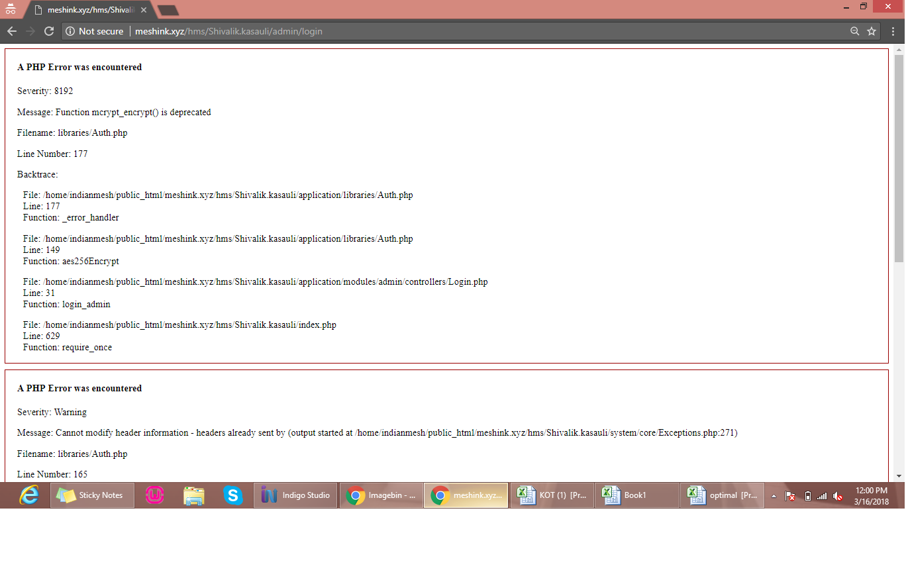Click the mcrypt_encrypt() deprecated message
Viewport: 906px width, 588px height.
tap(114, 112)
